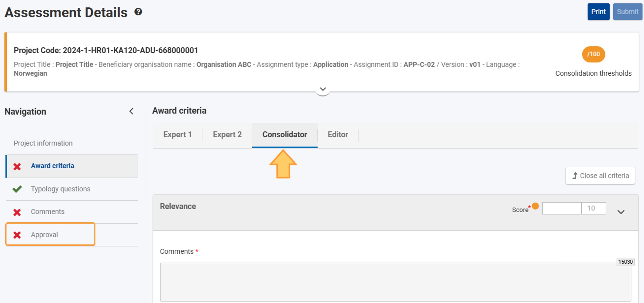Click the green checkmark beside Typology questions
This screenshot has width=644, height=303.
[17, 189]
